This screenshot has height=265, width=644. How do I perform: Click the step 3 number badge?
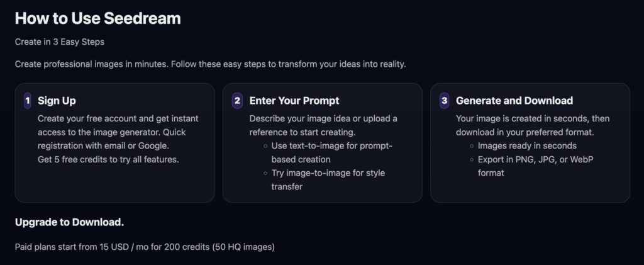click(444, 100)
